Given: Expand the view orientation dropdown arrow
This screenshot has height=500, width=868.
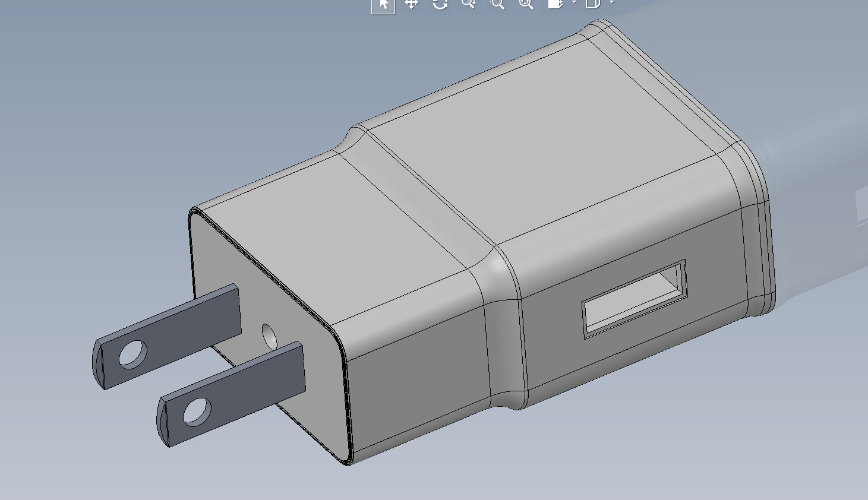Looking at the screenshot, I should click(x=611, y=2).
